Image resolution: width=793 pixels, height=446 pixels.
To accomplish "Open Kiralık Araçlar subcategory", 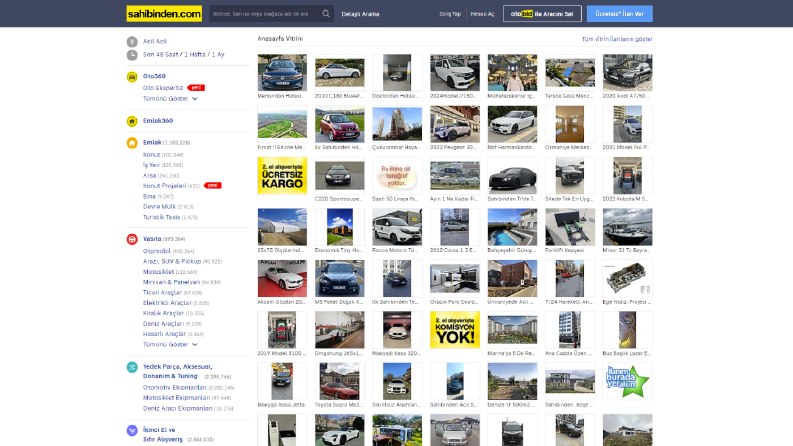I will pos(163,313).
